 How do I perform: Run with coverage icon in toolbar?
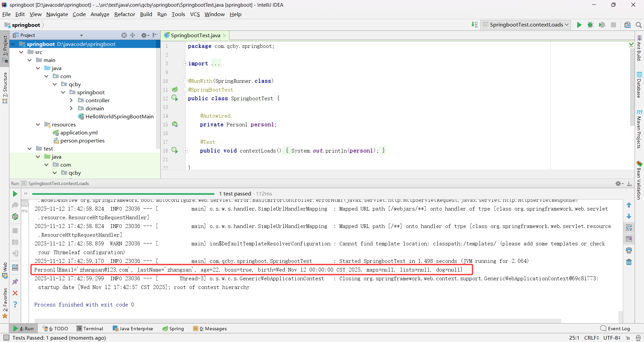602,25
